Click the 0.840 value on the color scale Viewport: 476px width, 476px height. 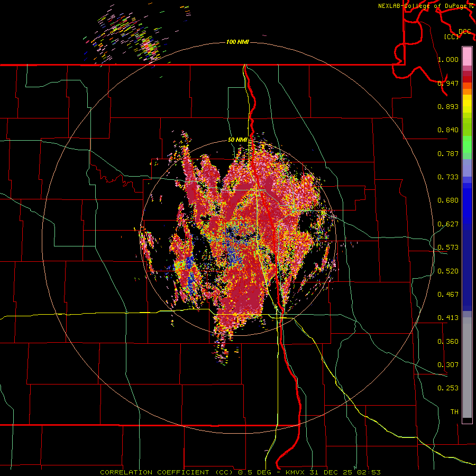tap(448, 130)
